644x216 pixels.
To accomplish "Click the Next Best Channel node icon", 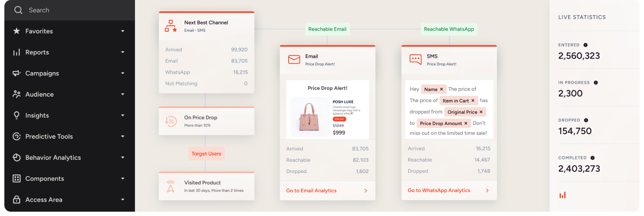I will (x=171, y=26).
